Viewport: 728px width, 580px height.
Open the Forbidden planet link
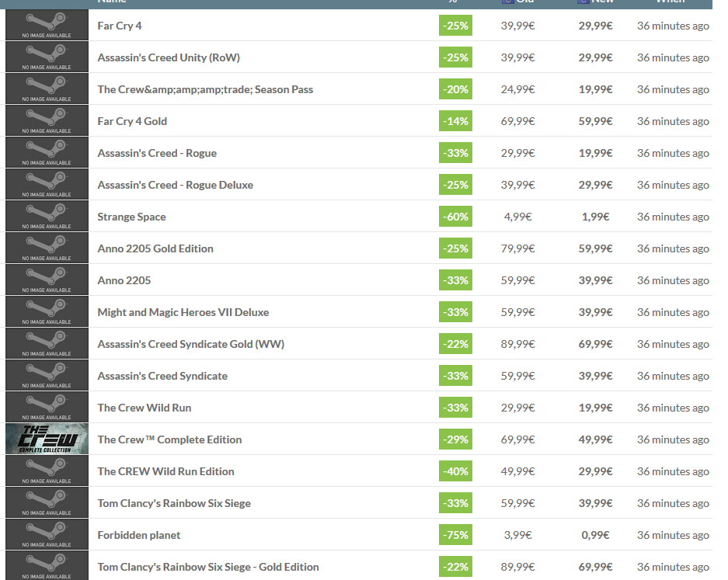tap(139, 536)
